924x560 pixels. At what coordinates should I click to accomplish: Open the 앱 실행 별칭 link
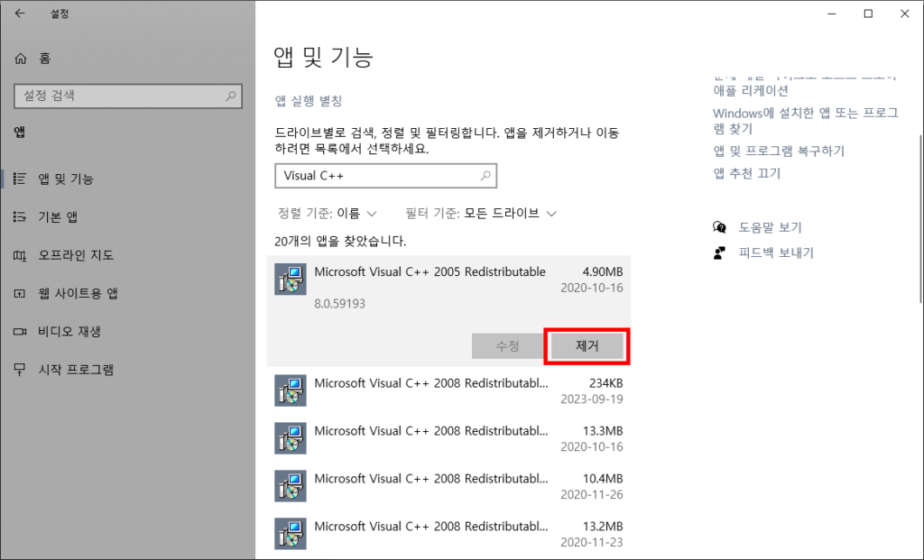pyautogui.click(x=309, y=101)
